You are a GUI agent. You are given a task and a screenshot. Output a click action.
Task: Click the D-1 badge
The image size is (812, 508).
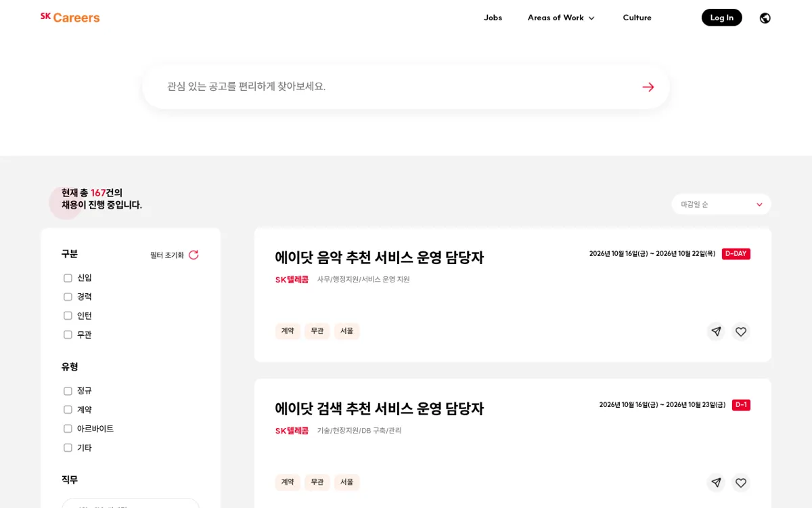pos(741,405)
